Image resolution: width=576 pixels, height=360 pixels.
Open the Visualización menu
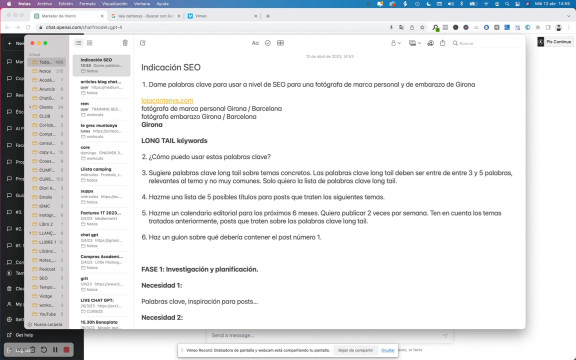tap(115, 4)
